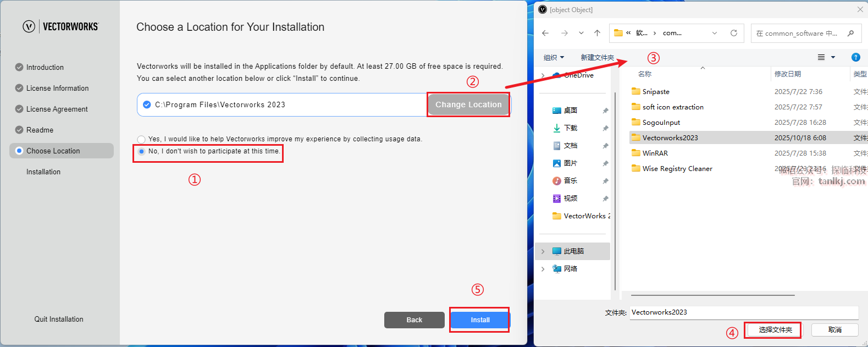This screenshot has height=347, width=868.
Task: Open 音乐 in navigation pane
Action: [x=570, y=181]
